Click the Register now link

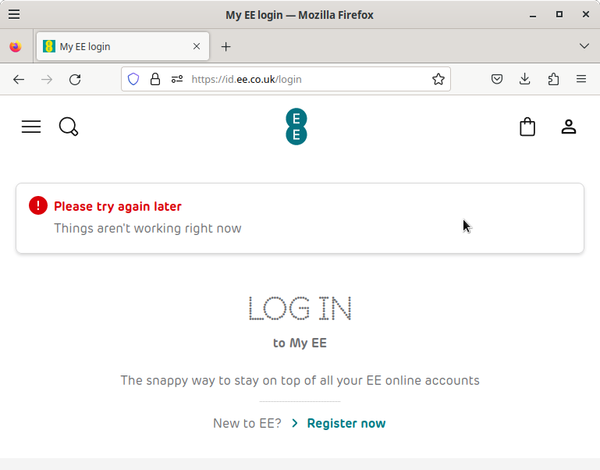click(346, 423)
